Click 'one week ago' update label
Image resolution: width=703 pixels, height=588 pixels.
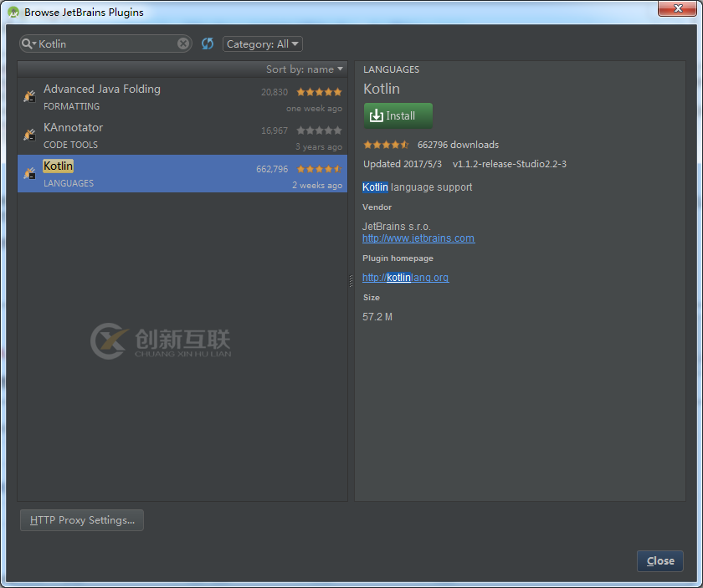pyautogui.click(x=314, y=109)
